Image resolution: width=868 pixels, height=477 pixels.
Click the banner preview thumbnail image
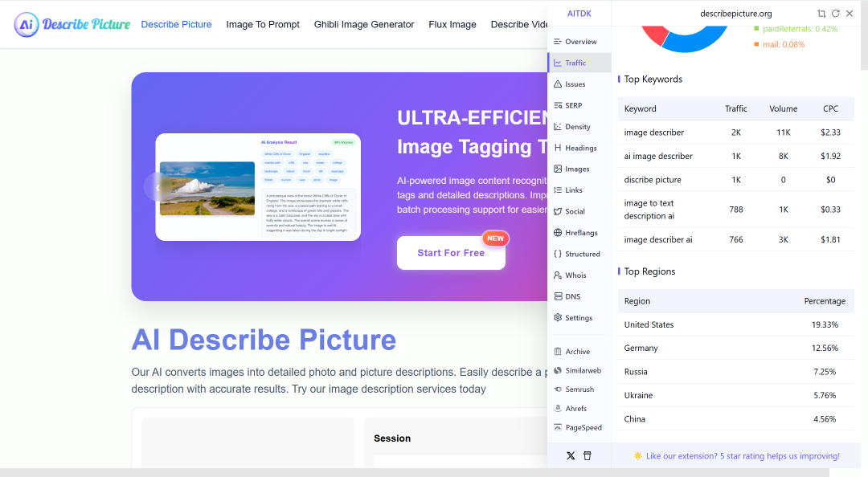click(x=207, y=188)
